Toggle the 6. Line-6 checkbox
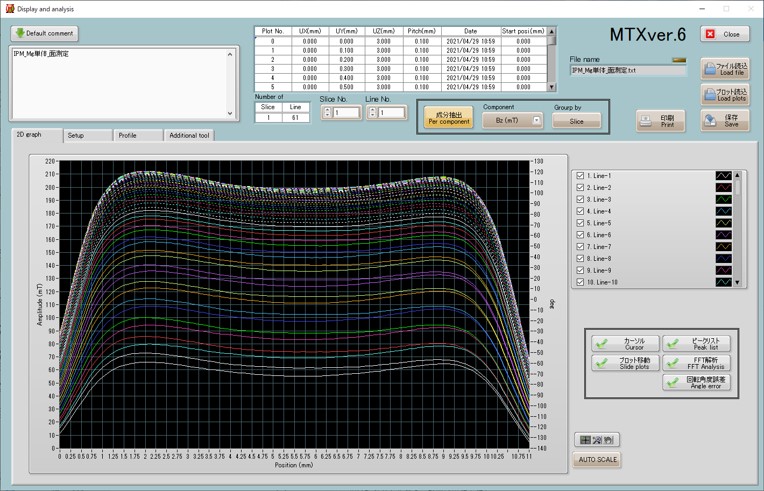The height and width of the screenshot is (491, 764). click(x=580, y=235)
